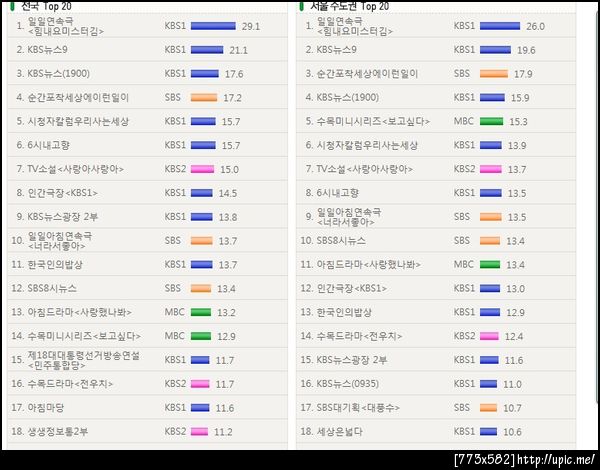Click the 15.0 rating value
The height and width of the screenshot is (470, 600).
[x=229, y=169]
